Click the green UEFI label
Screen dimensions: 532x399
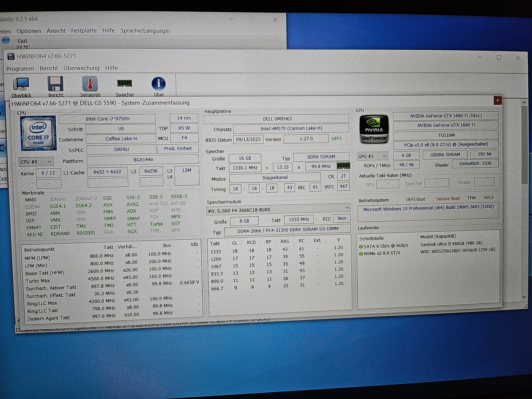(x=336, y=139)
